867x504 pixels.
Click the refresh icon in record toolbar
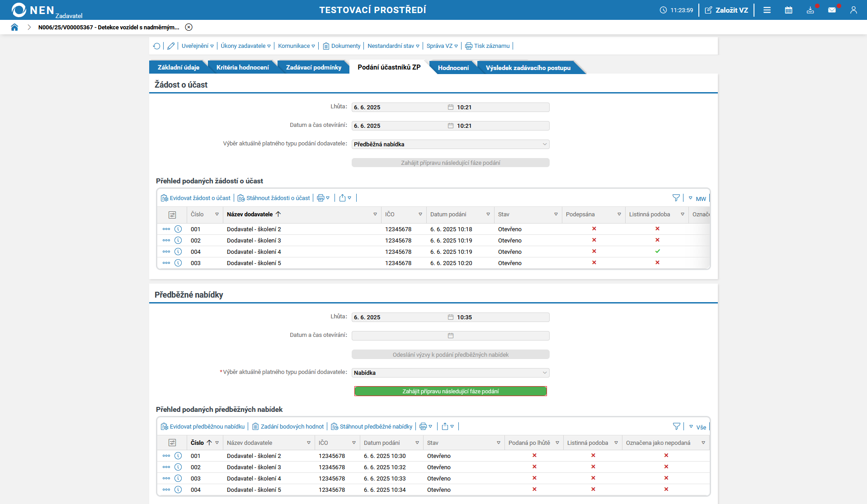156,46
